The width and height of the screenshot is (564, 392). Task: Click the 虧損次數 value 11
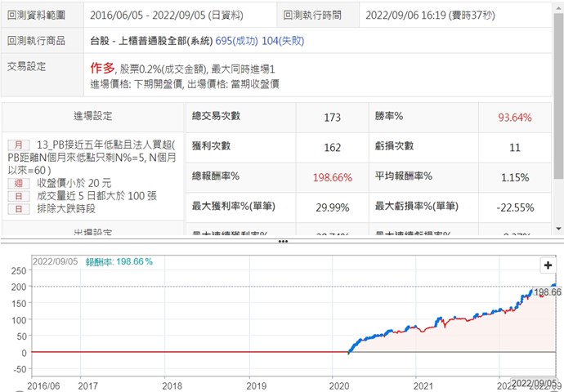click(515, 148)
